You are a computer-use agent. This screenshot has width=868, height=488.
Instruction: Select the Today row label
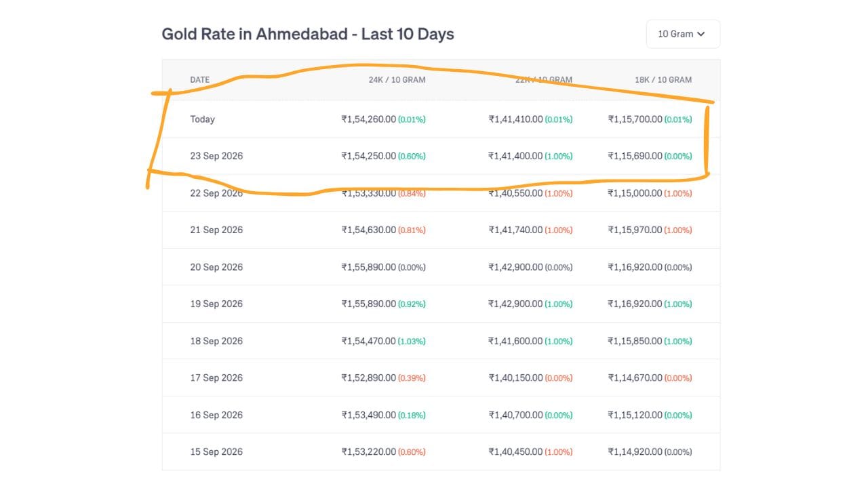point(203,119)
